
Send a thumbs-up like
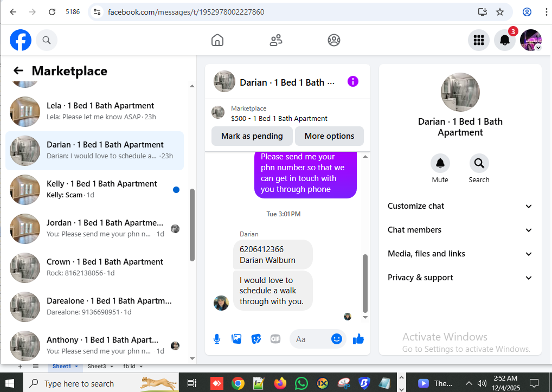(x=358, y=339)
